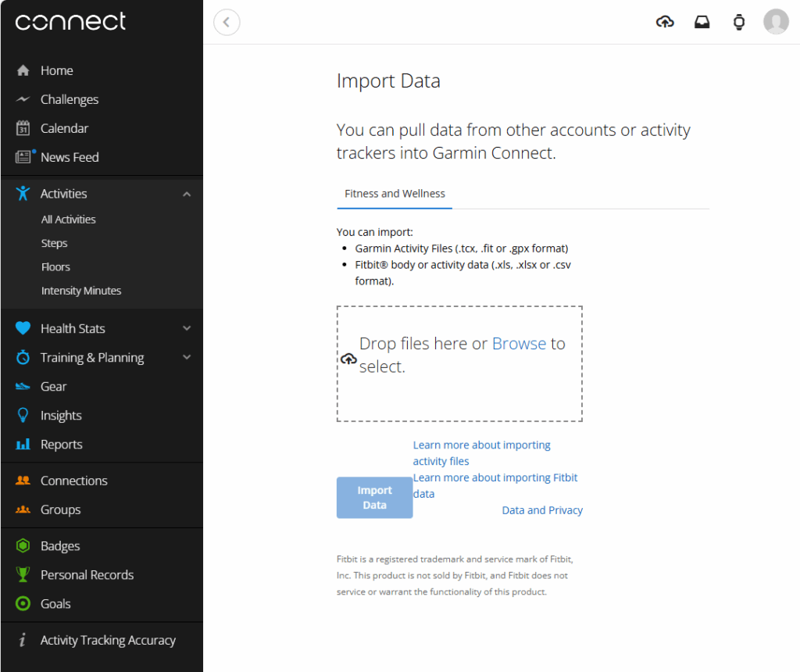The width and height of the screenshot is (800, 672).
Task: Click the 'Garmin Activity Files' bullet text
Action: coord(462,248)
